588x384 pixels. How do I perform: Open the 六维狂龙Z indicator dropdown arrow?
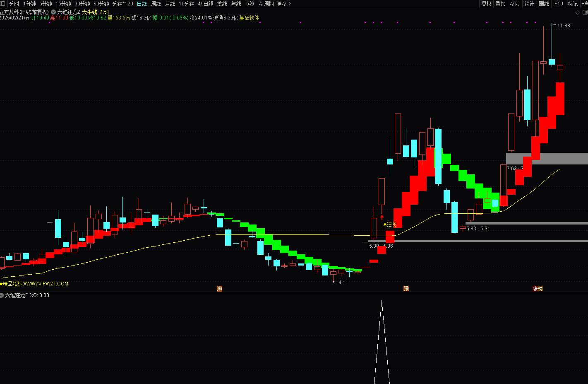[53, 12]
